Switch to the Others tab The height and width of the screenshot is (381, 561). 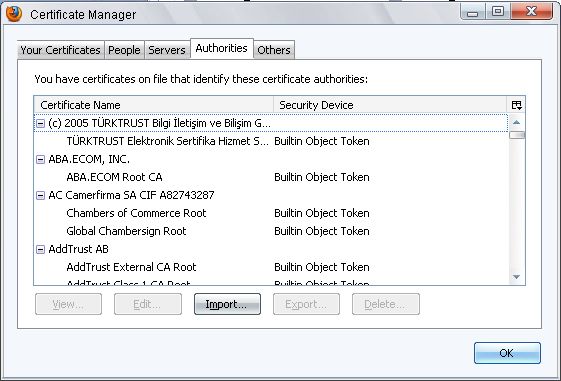point(274,50)
